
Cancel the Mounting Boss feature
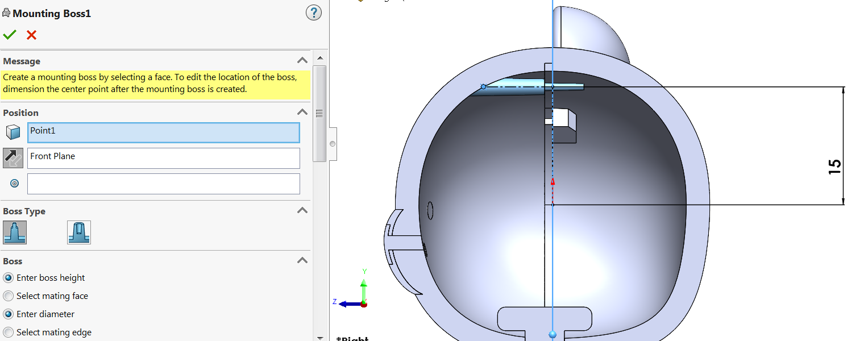coord(31,35)
